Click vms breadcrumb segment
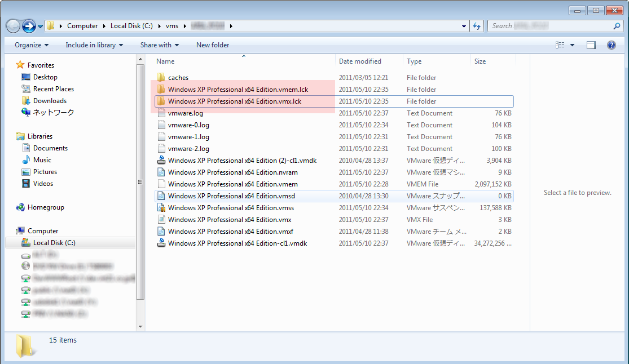The image size is (629, 364). (x=172, y=26)
